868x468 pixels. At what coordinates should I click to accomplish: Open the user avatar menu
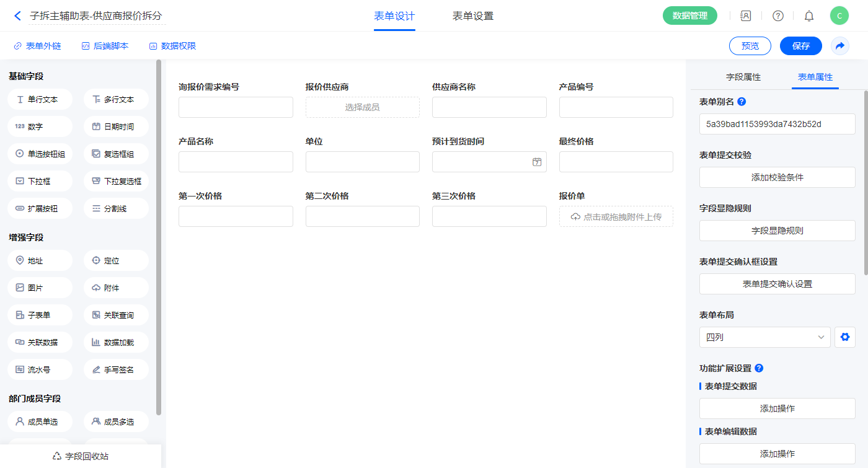839,16
